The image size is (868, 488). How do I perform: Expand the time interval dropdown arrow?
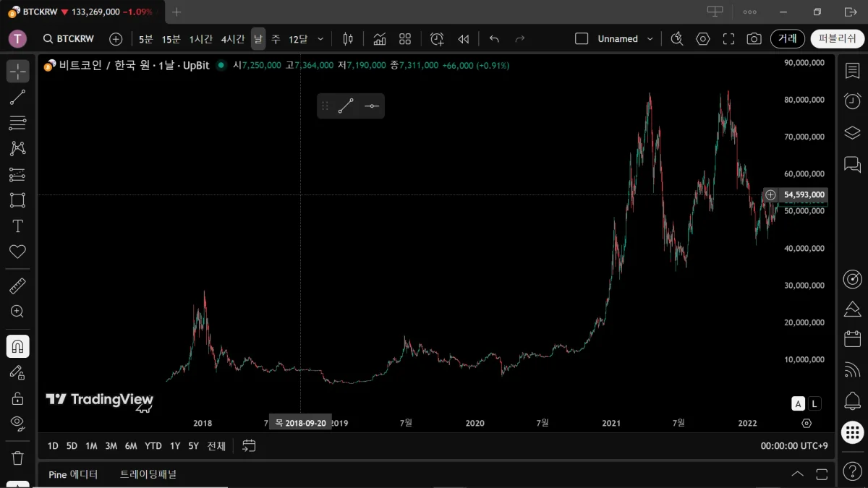320,39
